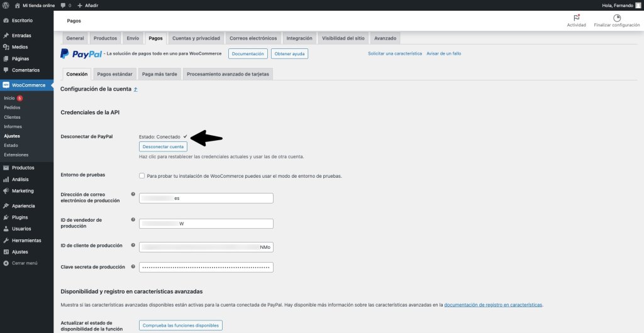Switch to the Integración tab
644x333 pixels.
[x=299, y=38]
